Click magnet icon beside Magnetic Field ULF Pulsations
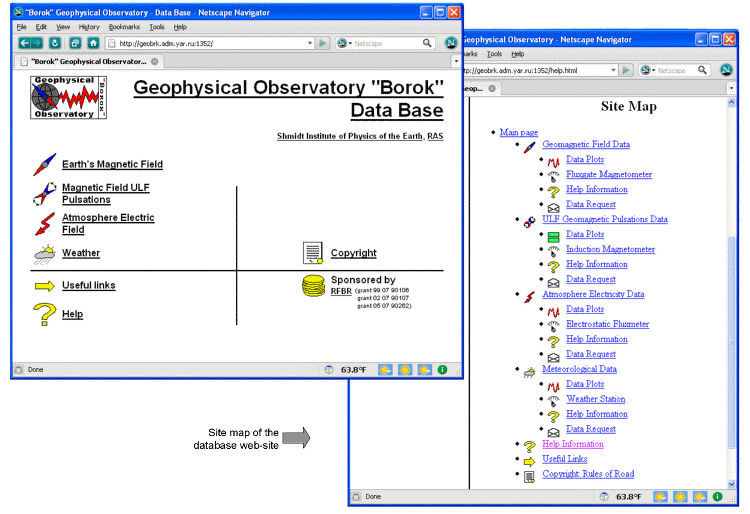Image resolution: width=750 pixels, height=514 pixels. [x=44, y=194]
